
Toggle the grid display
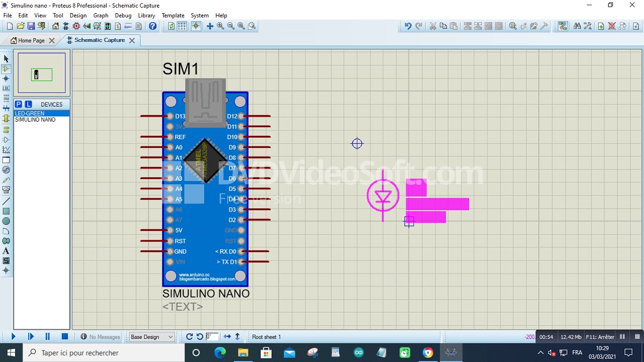[x=182, y=26]
